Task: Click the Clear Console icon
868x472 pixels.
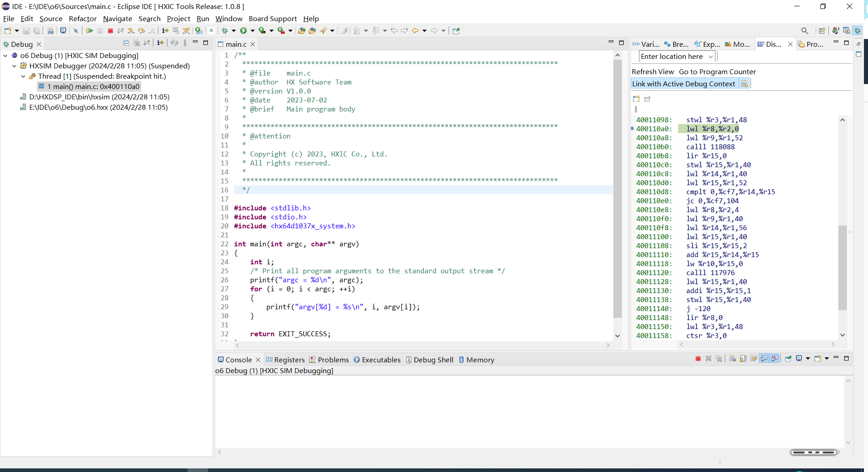Action: pyautogui.click(x=733, y=358)
